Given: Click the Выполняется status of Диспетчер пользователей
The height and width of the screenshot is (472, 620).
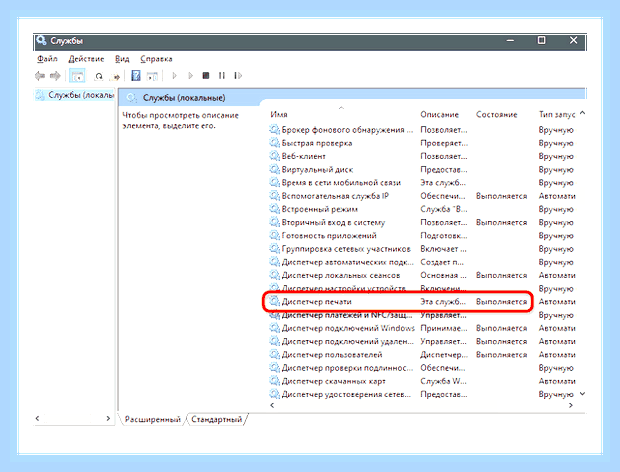Looking at the screenshot, I should pyautogui.click(x=501, y=355).
